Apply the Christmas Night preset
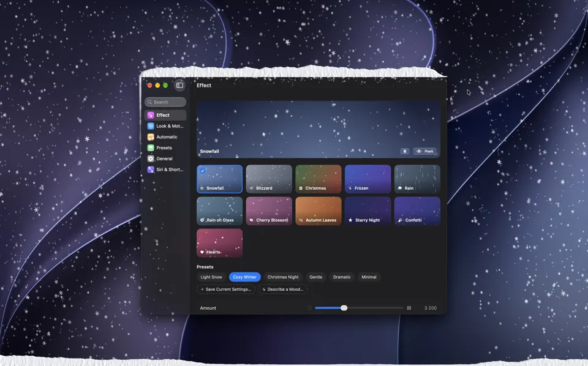The height and width of the screenshot is (366, 588). tap(283, 277)
